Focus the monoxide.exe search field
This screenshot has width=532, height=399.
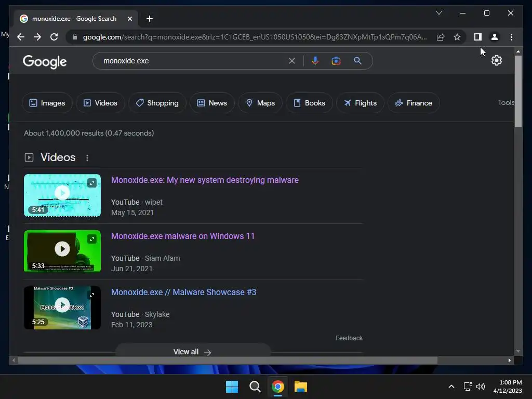tap(193, 61)
